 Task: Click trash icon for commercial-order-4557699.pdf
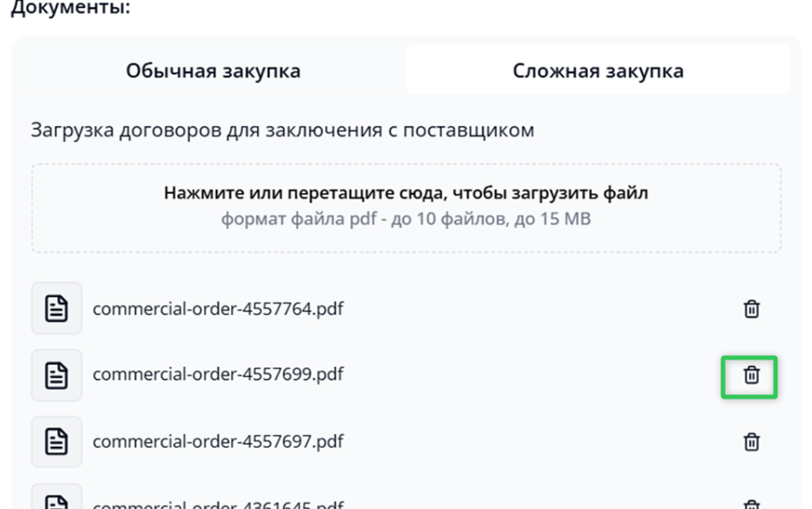point(752,376)
